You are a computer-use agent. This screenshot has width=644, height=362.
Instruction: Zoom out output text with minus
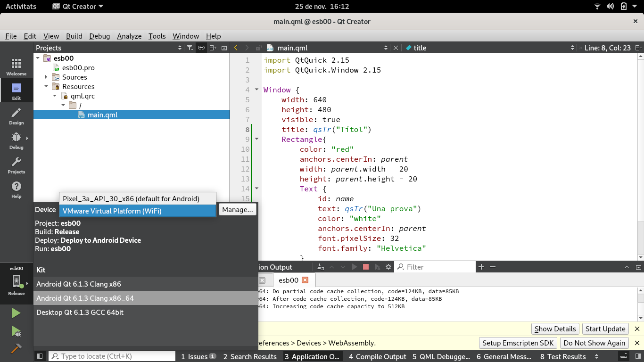(x=493, y=267)
